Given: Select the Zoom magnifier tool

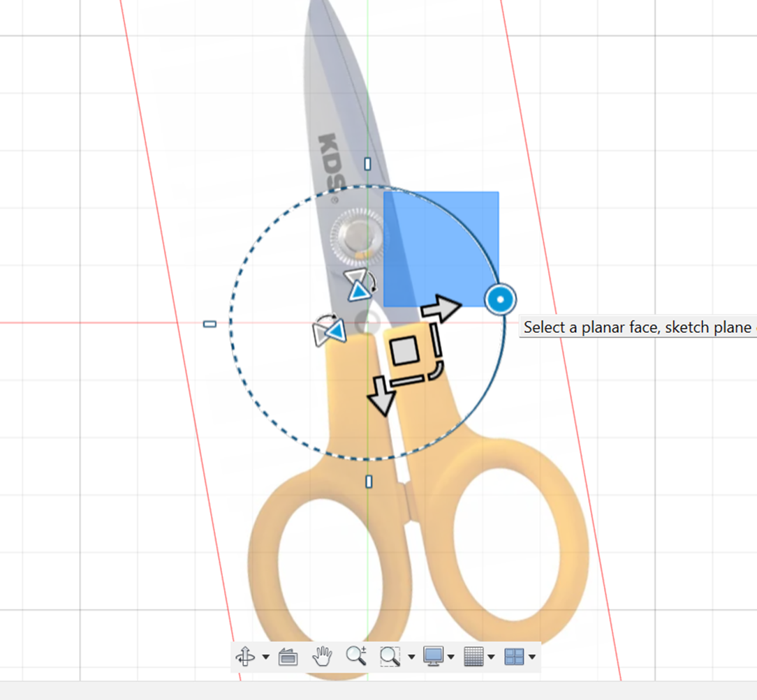Looking at the screenshot, I should [356, 656].
